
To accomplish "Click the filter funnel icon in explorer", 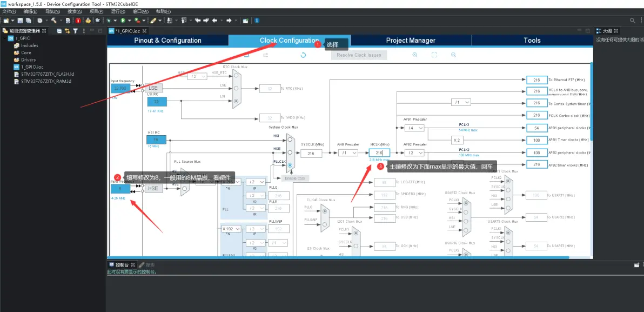I will [x=76, y=31].
